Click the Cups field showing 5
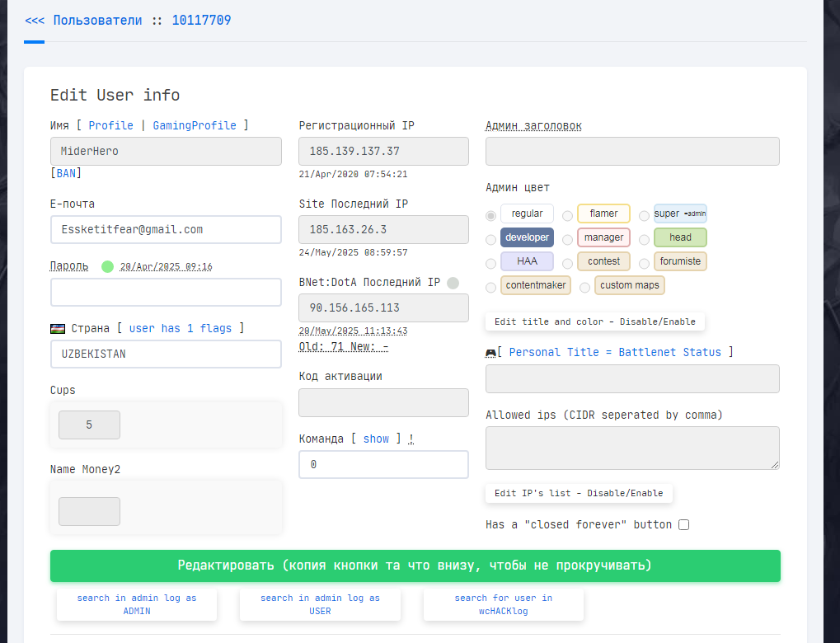This screenshot has width=840, height=643. tap(90, 425)
